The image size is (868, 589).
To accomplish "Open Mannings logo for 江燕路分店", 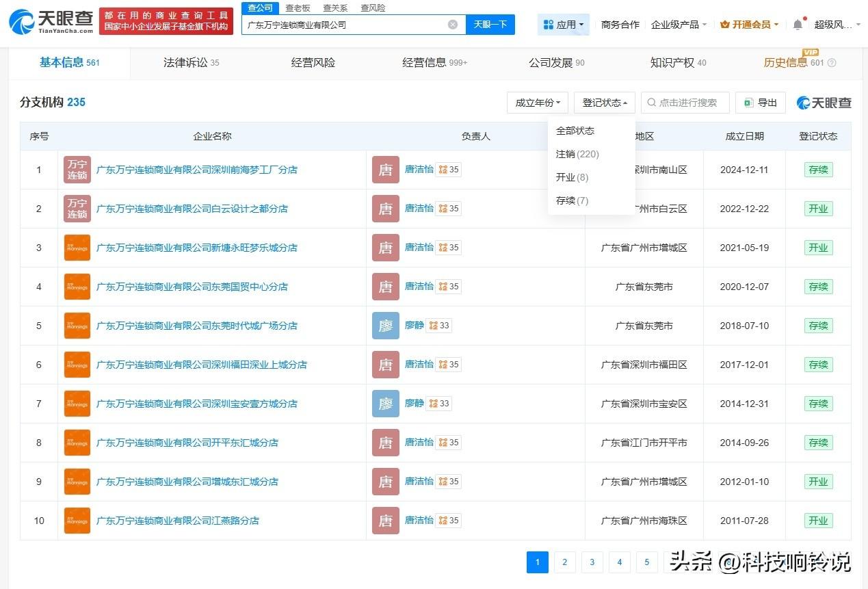I will point(77,521).
